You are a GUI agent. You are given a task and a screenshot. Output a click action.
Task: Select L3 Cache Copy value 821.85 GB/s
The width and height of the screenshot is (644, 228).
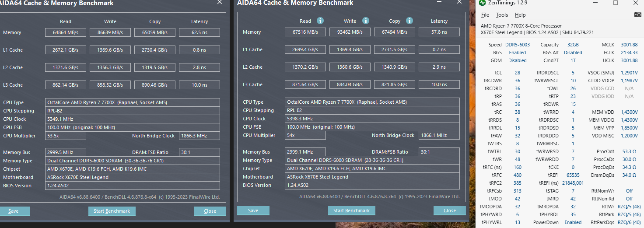[x=395, y=84]
